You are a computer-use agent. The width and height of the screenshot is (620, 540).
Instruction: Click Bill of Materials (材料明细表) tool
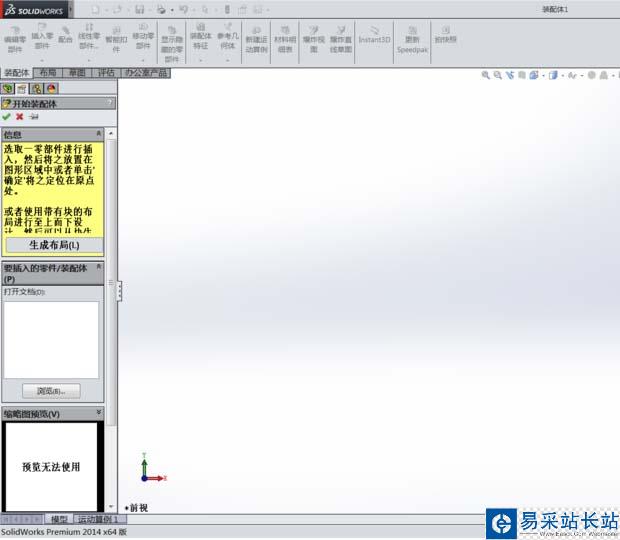coord(285,40)
